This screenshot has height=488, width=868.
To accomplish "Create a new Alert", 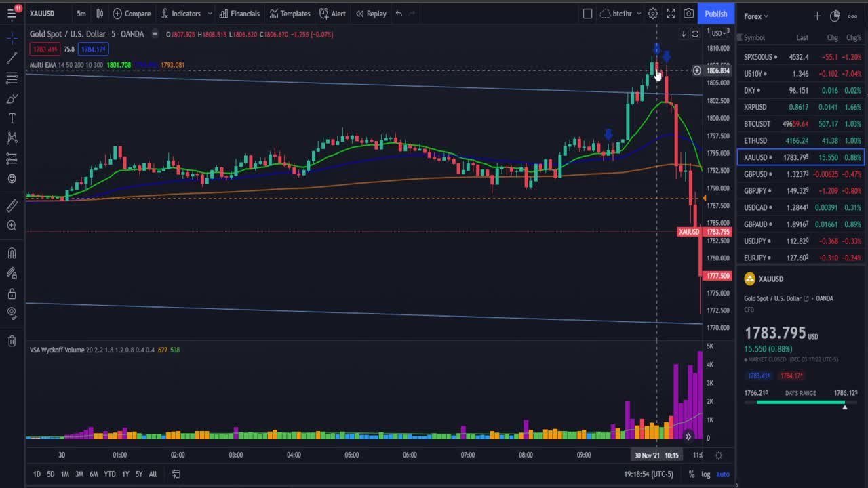I will click(332, 14).
